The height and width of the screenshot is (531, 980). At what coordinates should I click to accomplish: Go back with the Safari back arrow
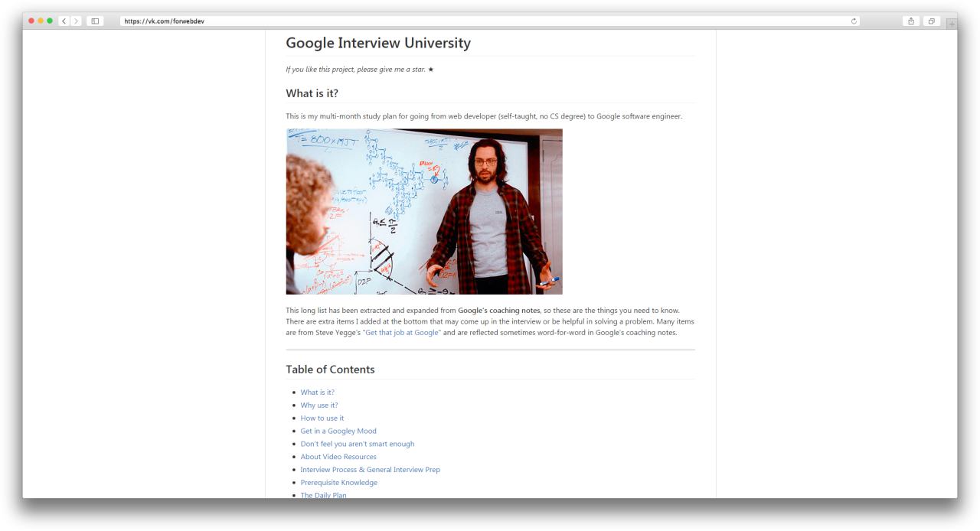(64, 21)
